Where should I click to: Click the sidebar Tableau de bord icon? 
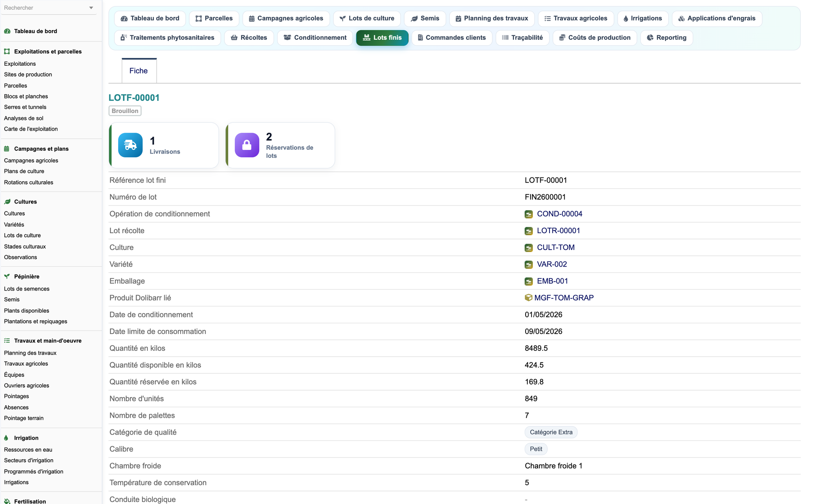pyautogui.click(x=7, y=31)
